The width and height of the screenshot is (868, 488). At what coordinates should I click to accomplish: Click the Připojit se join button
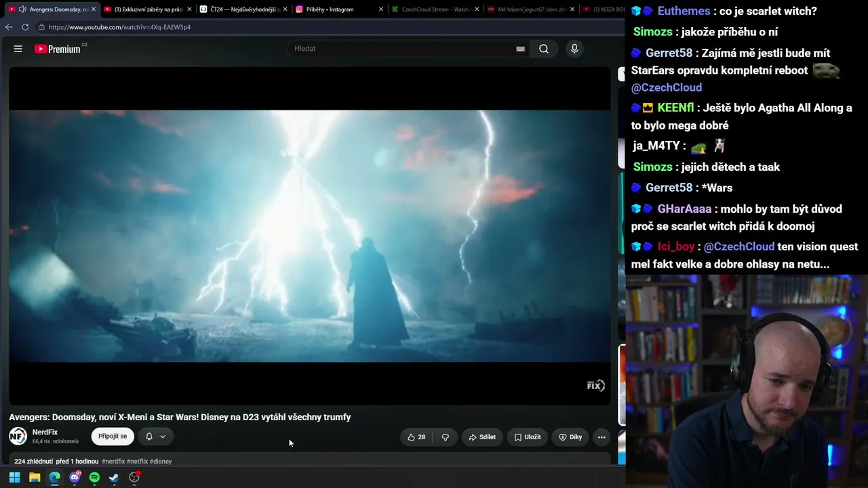click(x=113, y=436)
